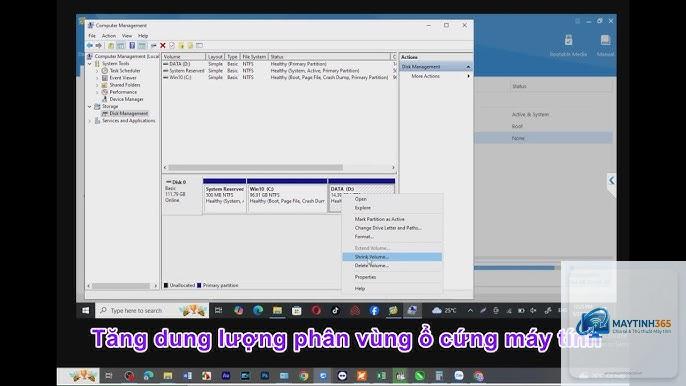Sort by the File System column header
The width and height of the screenshot is (686, 386).
tap(254, 57)
